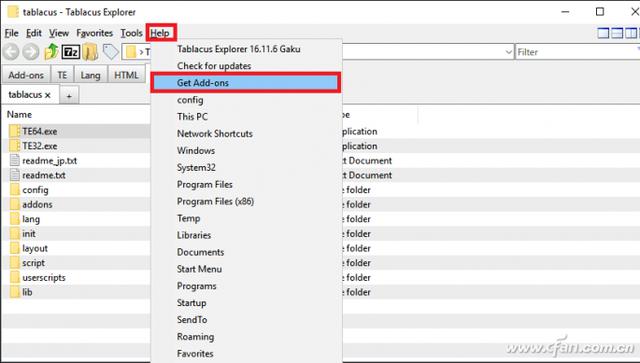Go up one folder level
640x363 pixels.
pos(51,52)
